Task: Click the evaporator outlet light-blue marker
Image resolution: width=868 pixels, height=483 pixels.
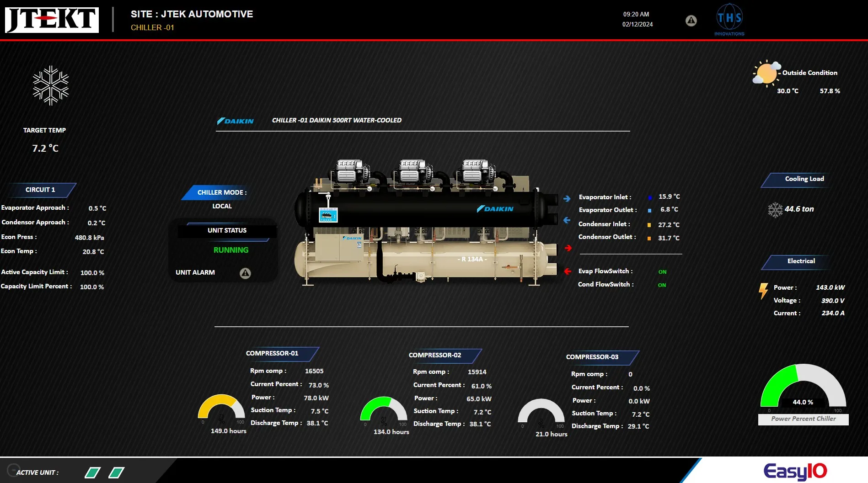Action: point(649,211)
